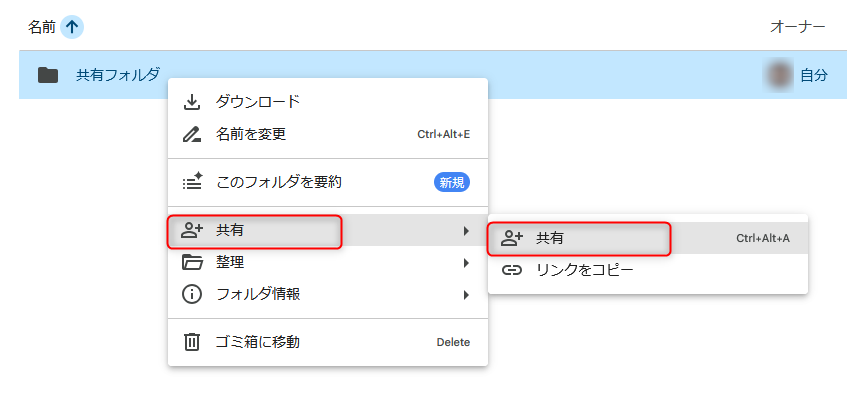Click the owner avatar next to 自分
The height and width of the screenshot is (414, 847).
click(780, 75)
